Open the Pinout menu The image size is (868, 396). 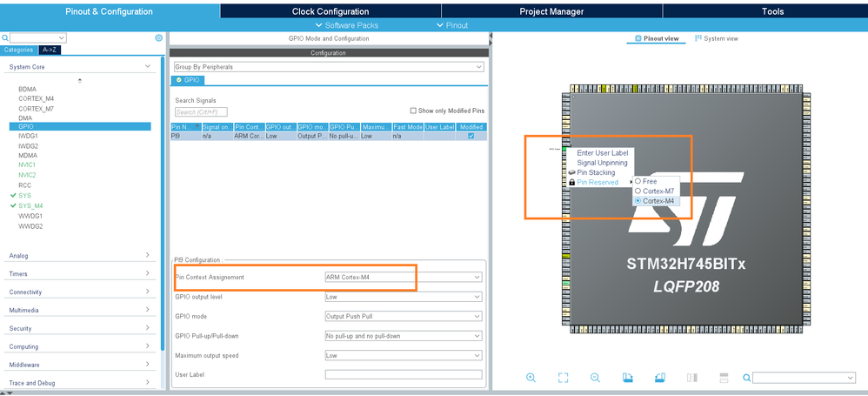pos(453,25)
